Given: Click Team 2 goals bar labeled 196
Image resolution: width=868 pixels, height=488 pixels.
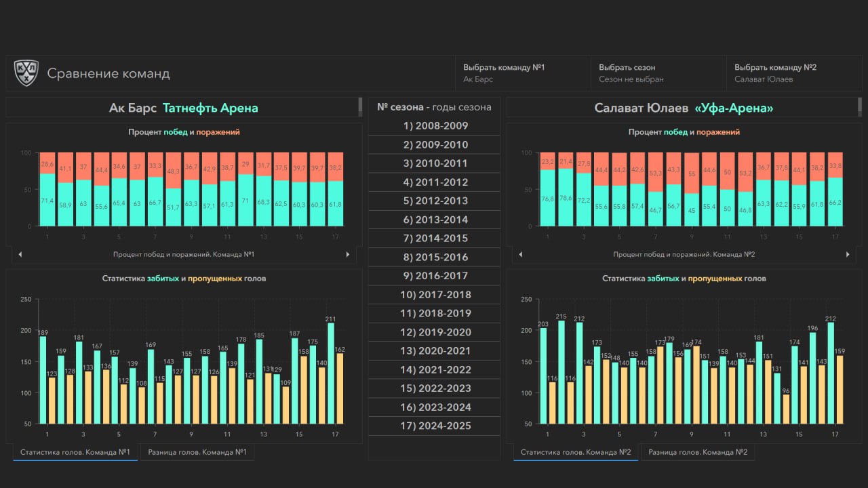Looking at the screenshot, I should click(812, 378).
